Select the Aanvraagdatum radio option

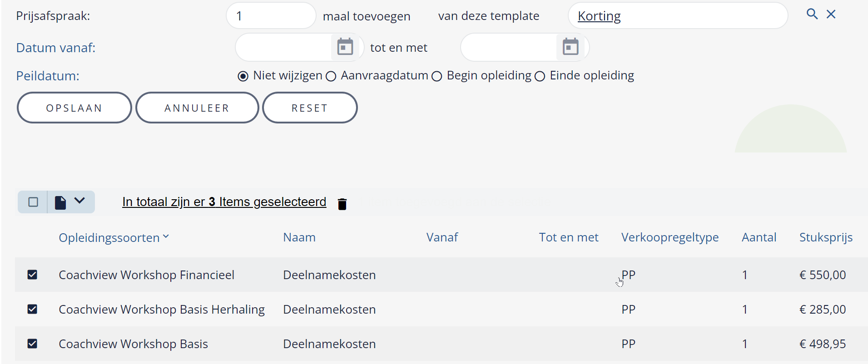coord(331,76)
